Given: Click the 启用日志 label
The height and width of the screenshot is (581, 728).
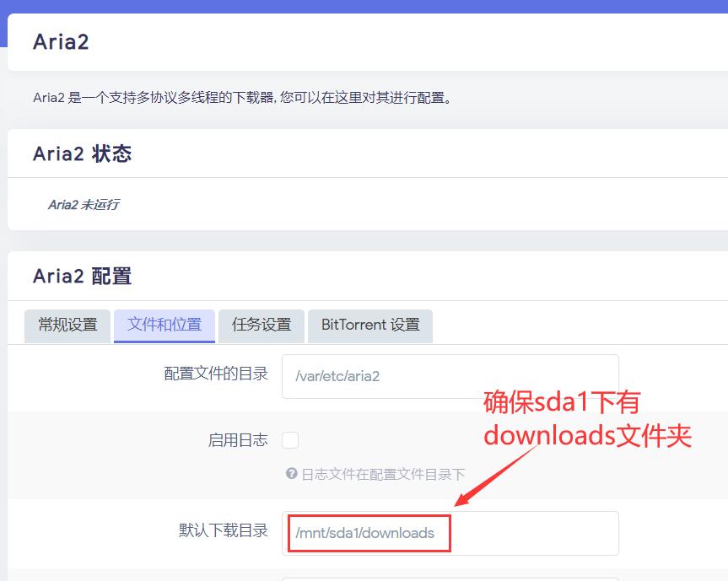Looking at the screenshot, I should coord(238,440).
